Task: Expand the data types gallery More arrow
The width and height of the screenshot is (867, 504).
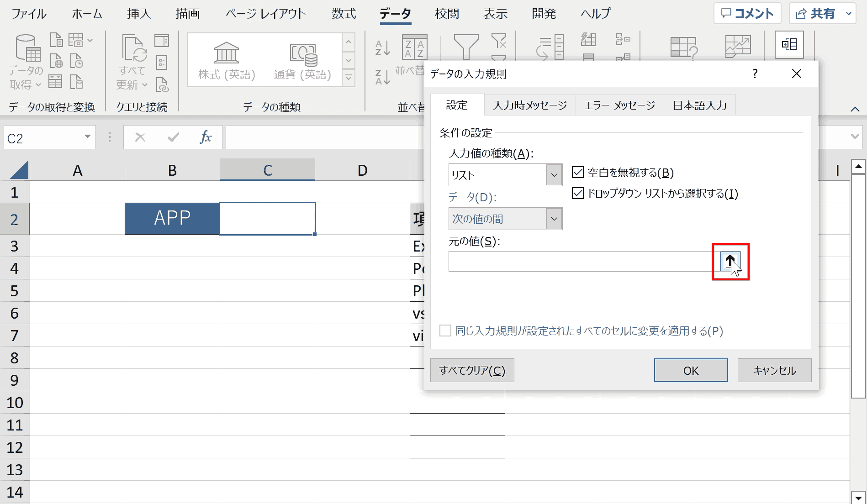Action: tap(348, 78)
